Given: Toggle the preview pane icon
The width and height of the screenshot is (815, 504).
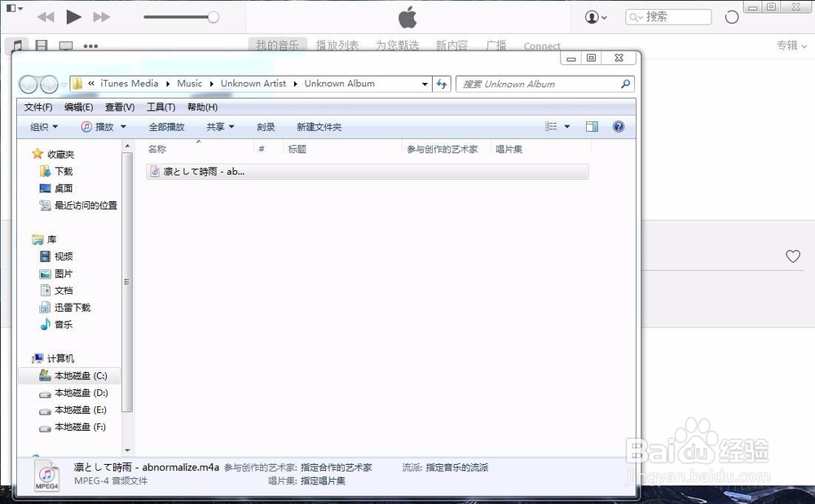Looking at the screenshot, I should tap(592, 127).
